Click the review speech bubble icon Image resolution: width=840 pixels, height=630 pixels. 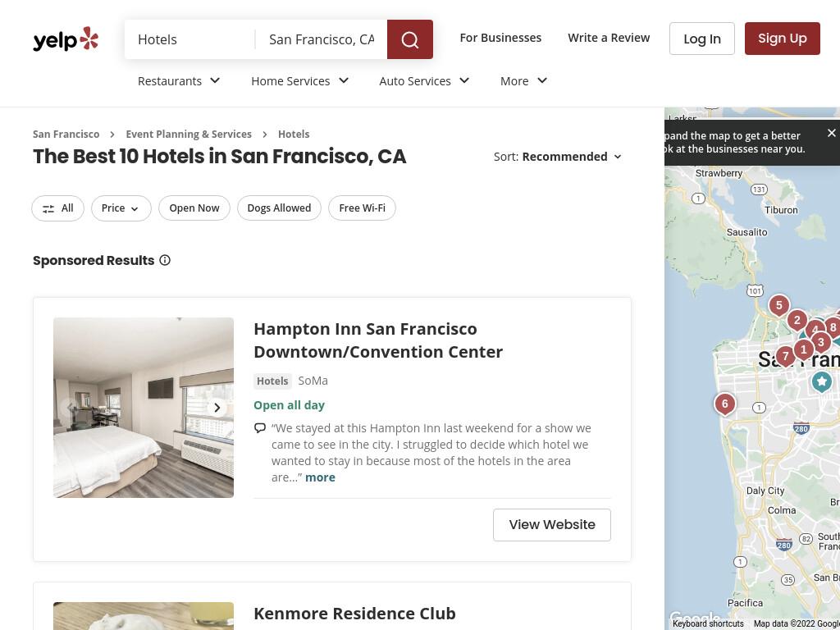[x=260, y=428]
